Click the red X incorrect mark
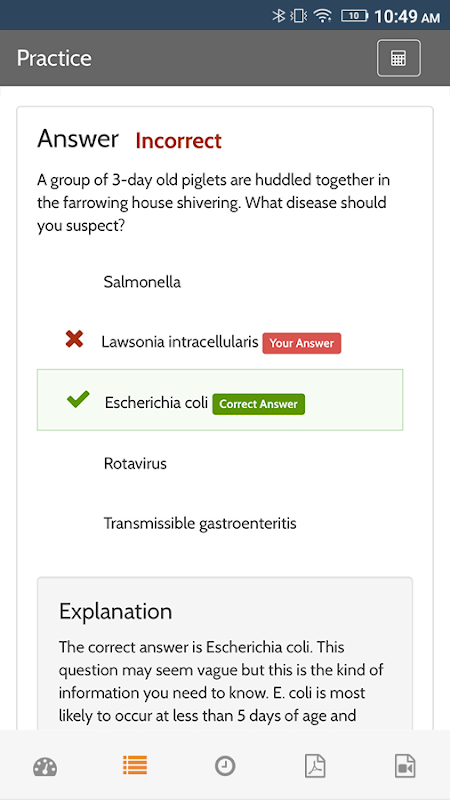 click(74, 339)
